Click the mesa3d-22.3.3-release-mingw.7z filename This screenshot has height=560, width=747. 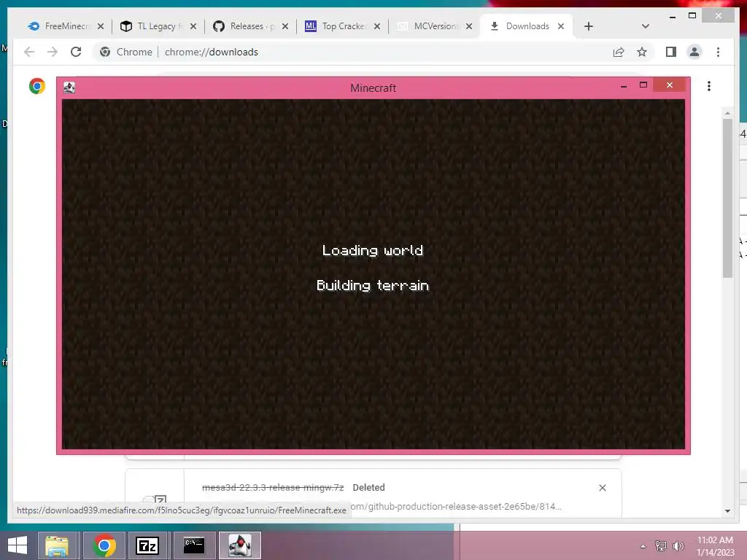pos(273,488)
